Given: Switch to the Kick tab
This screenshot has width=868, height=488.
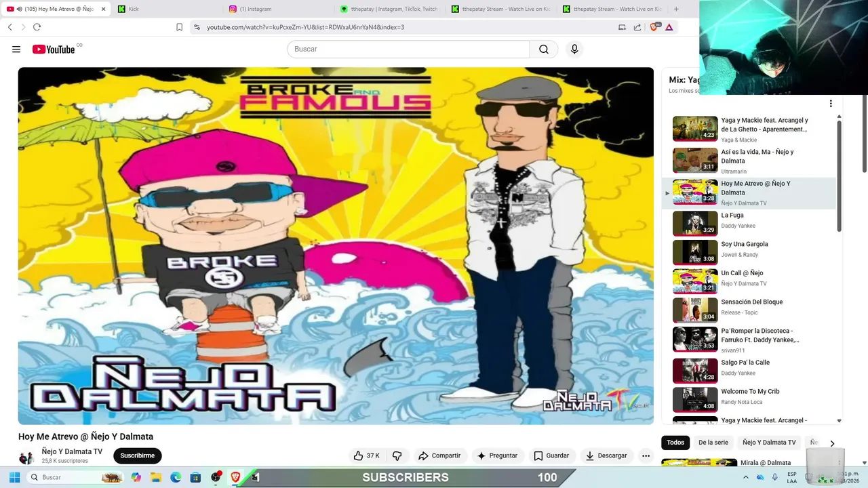Looking at the screenshot, I should 166,9.
